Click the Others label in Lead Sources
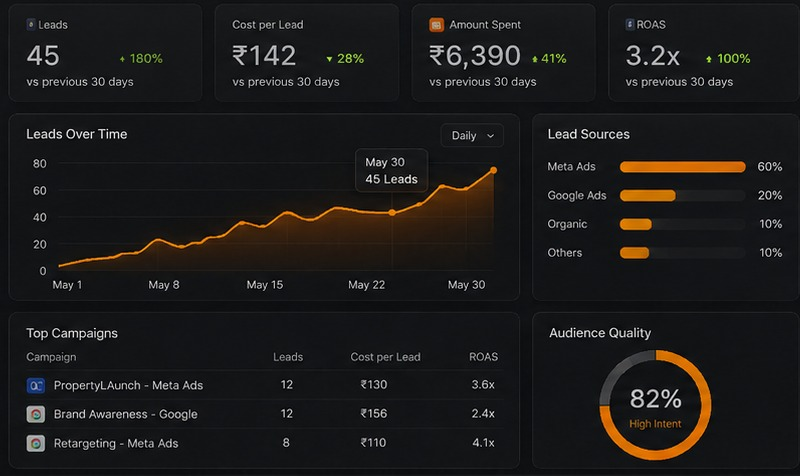 click(564, 253)
